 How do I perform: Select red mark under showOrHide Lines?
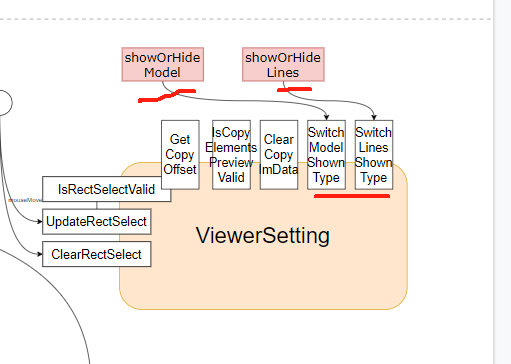[294, 89]
